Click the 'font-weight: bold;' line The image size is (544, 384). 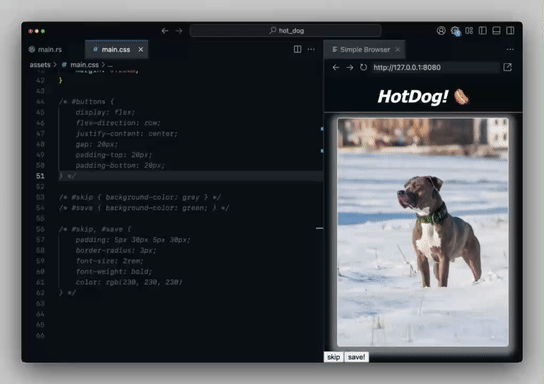114,272
